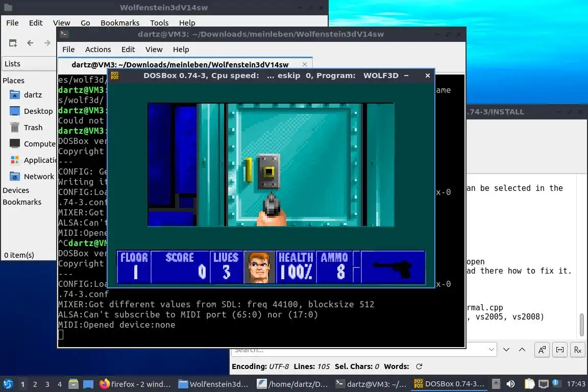The width and height of the screenshot is (588, 392).
Task: Open the Bookmarks menu in file manager
Action: pyautogui.click(x=120, y=23)
